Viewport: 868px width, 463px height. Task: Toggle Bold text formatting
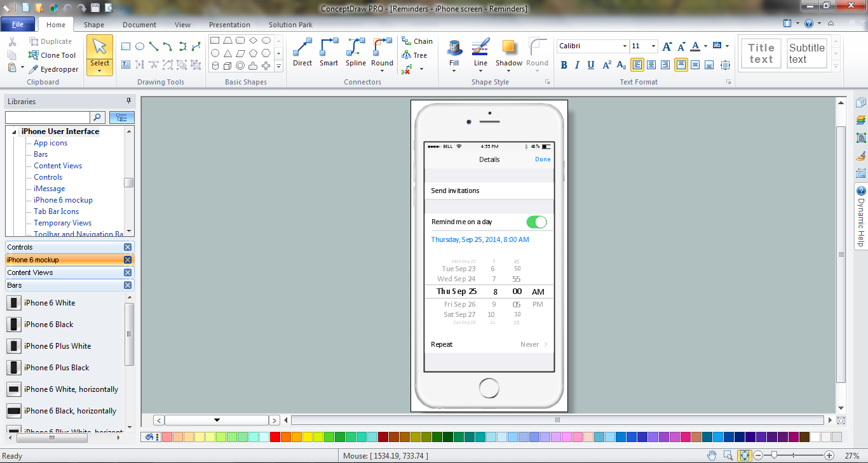click(564, 65)
